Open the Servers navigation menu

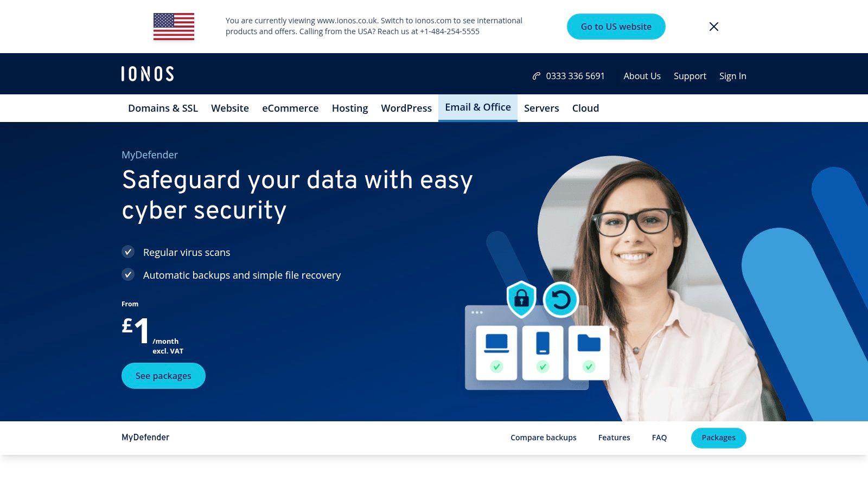coord(541,108)
